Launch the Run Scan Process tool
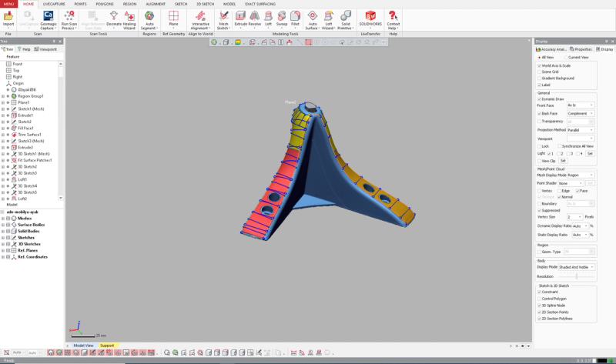The width and height of the screenshot is (616, 364). point(69,20)
